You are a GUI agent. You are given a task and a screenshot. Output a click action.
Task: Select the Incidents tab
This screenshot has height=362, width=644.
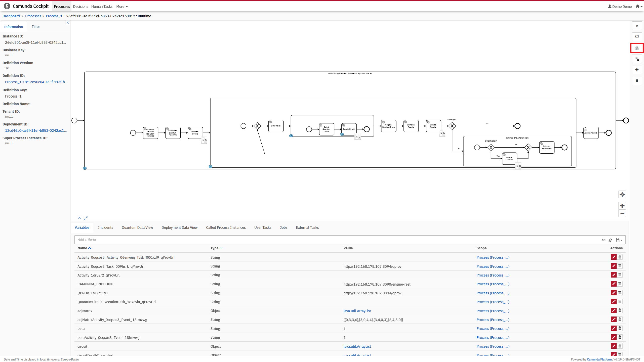[x=105, y=227]
